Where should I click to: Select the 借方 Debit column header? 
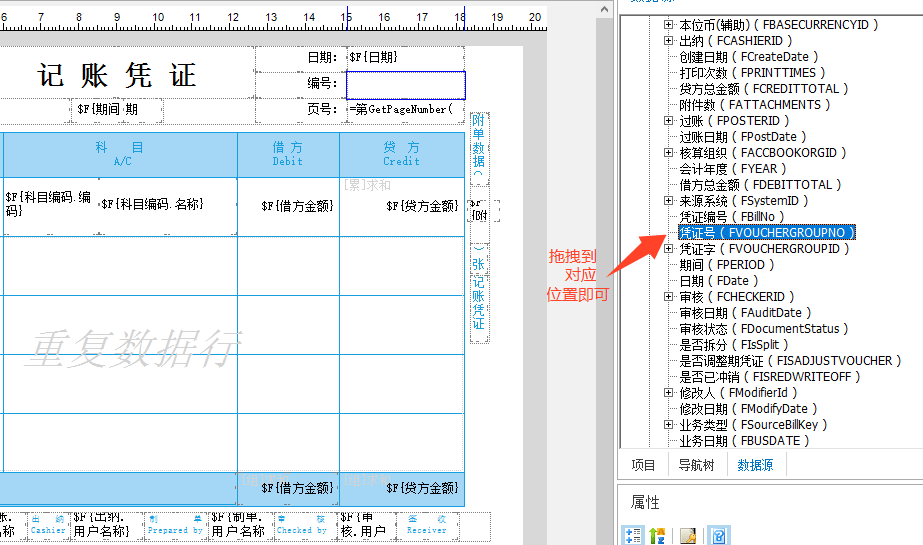tap(288, 154)
